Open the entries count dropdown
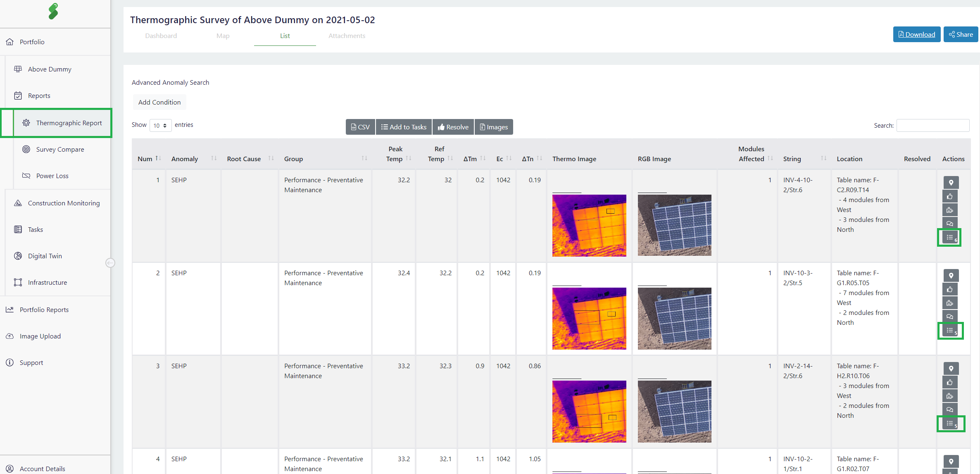This screenshot has width=980, height=474. [x=160, y=125]
